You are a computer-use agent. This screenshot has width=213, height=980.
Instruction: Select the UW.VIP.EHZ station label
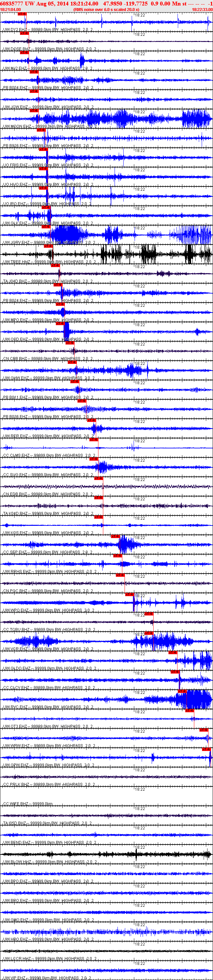tap(15, 978)
